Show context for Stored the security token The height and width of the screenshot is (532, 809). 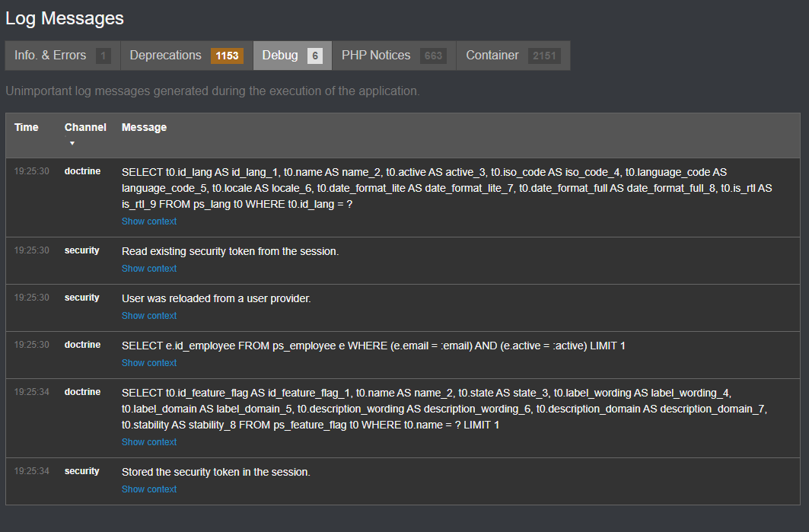tap(149, 489)
